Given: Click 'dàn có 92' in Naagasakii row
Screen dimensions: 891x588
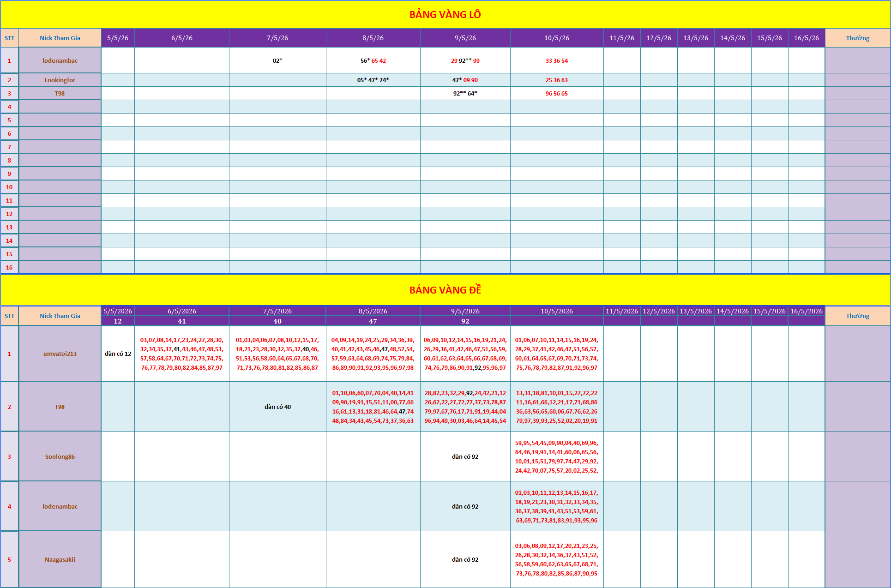Looking at the screenshot, I should click(465, 559).
